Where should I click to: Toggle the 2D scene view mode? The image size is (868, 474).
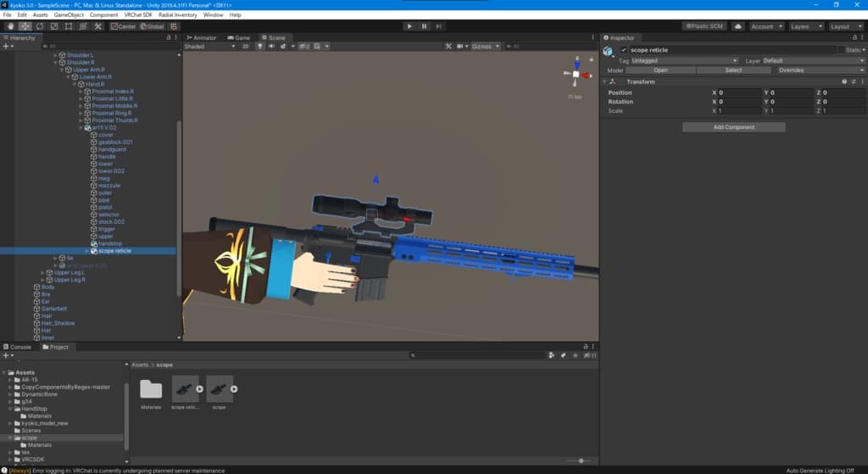point(246,47)
